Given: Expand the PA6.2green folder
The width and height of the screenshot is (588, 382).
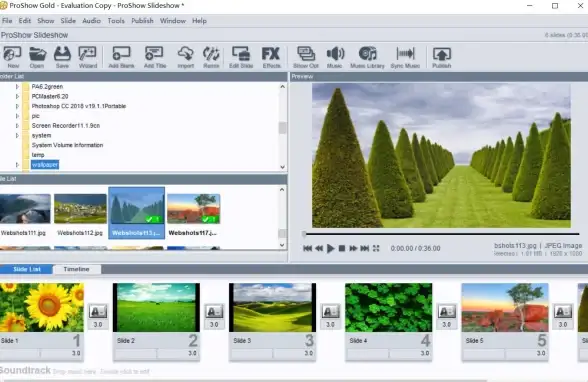Looking at the screenshot, I should [x=17, y=87].
